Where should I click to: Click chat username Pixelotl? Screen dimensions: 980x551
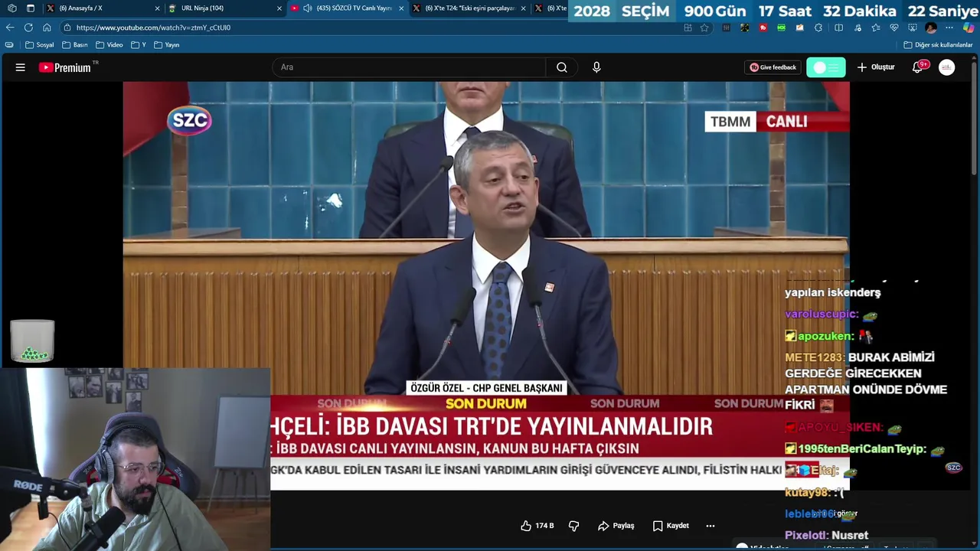[806, 536]
